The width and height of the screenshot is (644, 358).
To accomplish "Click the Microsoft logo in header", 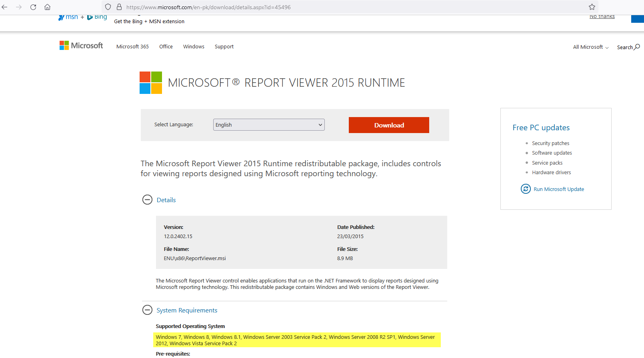I will pyautogui.click(x=81, y=46).
